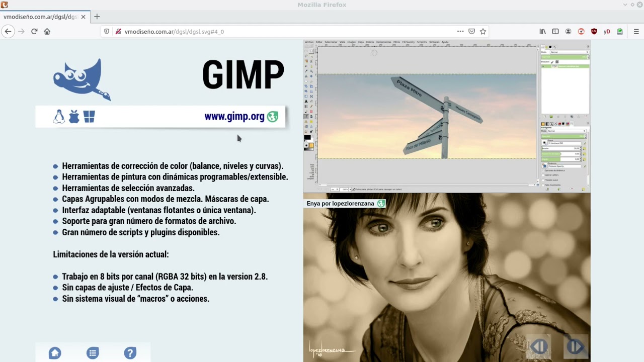Viewport: 644px width, 362px height.
Task: Open Editar menu in GIMP screenshot
Action: click(x=319, y=42)
